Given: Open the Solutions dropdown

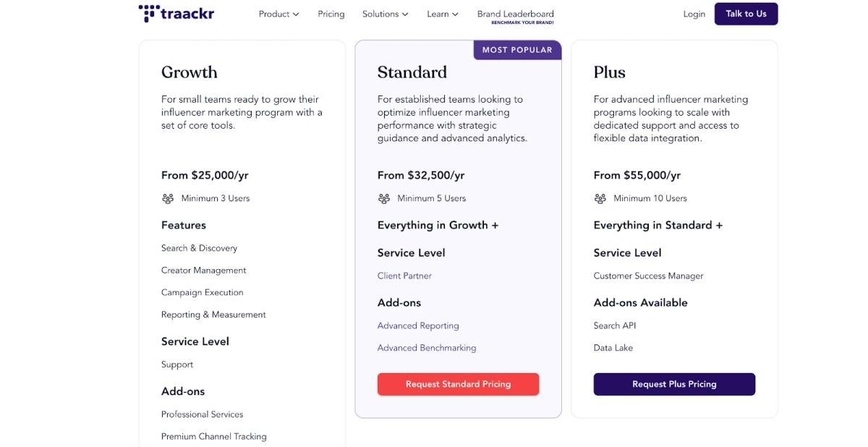Looking at the screenshot, I should [x=384, y=13].
